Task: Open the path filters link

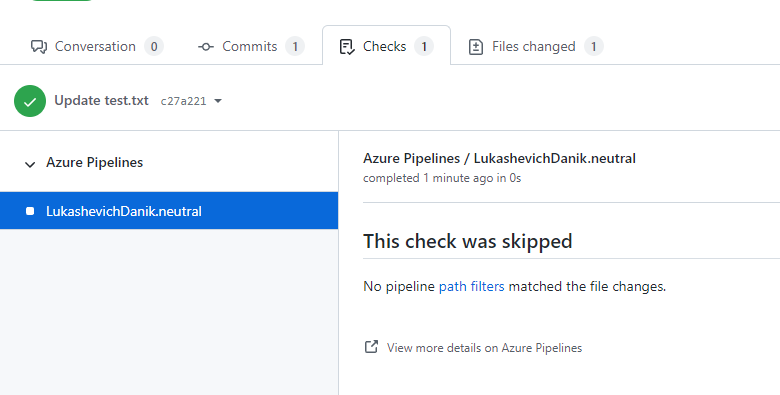Action: 471,287
